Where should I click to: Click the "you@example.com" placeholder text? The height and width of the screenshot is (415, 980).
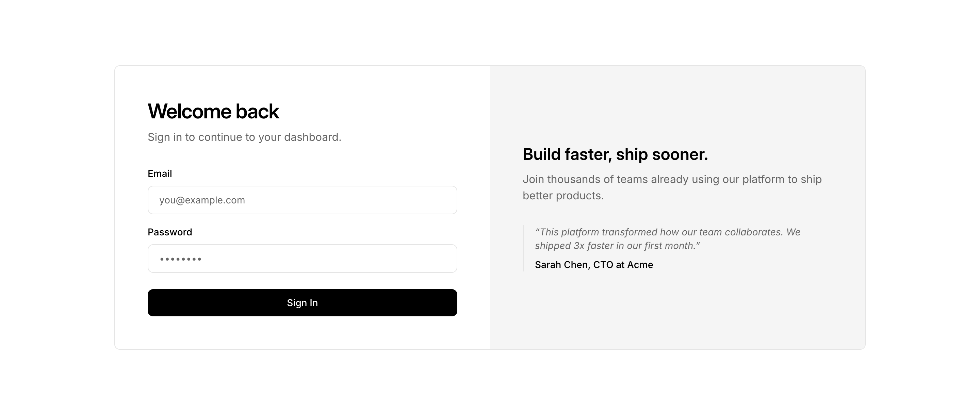(202, 200)
